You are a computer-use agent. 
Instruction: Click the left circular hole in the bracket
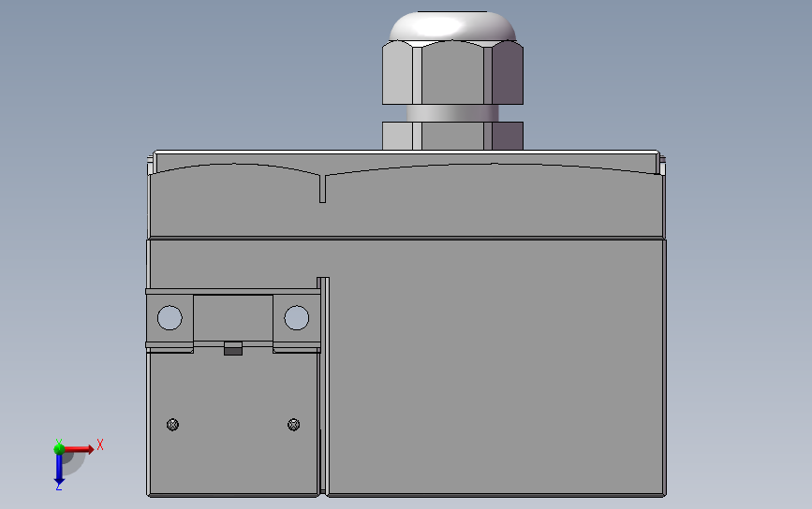170,317
